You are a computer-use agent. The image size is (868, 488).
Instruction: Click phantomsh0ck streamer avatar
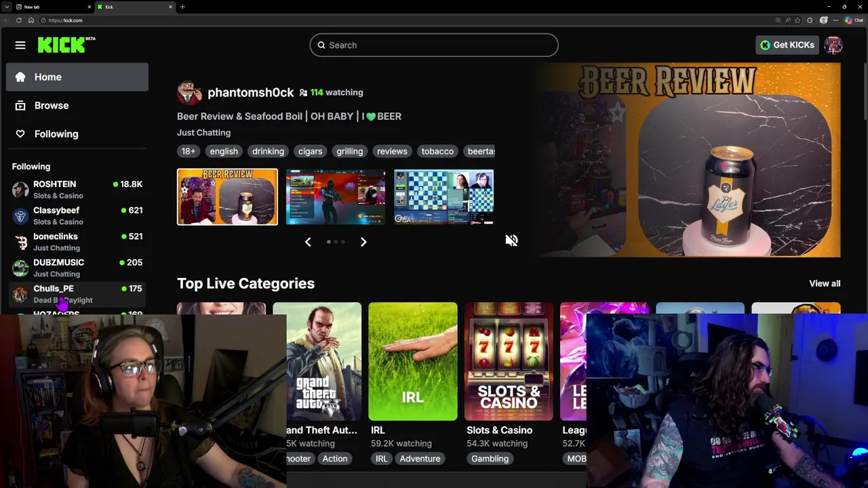click(x=189, y=93)
